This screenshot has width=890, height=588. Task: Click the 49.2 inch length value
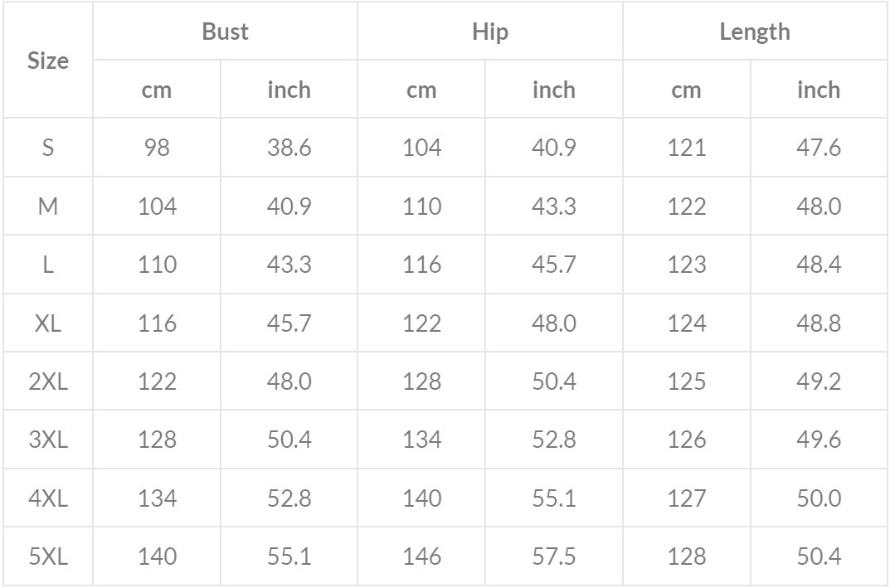click(819, 381)
